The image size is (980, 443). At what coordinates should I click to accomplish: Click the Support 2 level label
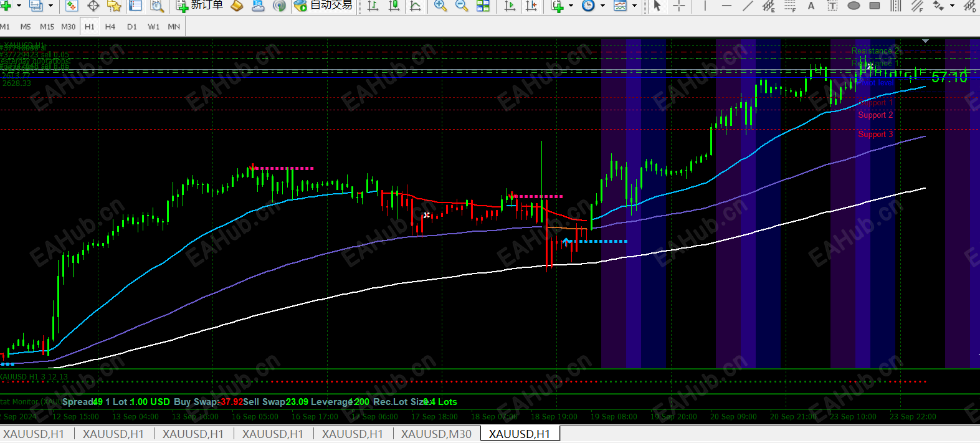875,115
